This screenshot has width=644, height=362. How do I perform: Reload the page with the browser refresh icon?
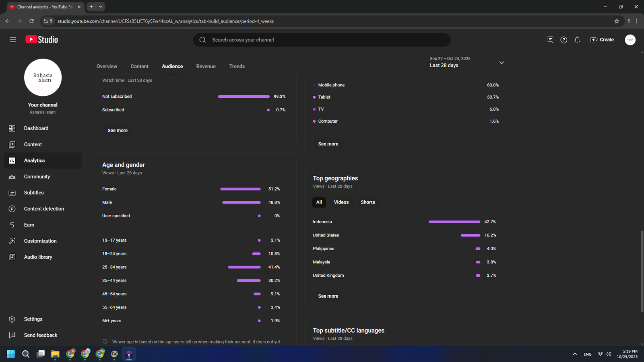(x=31, y=21)
